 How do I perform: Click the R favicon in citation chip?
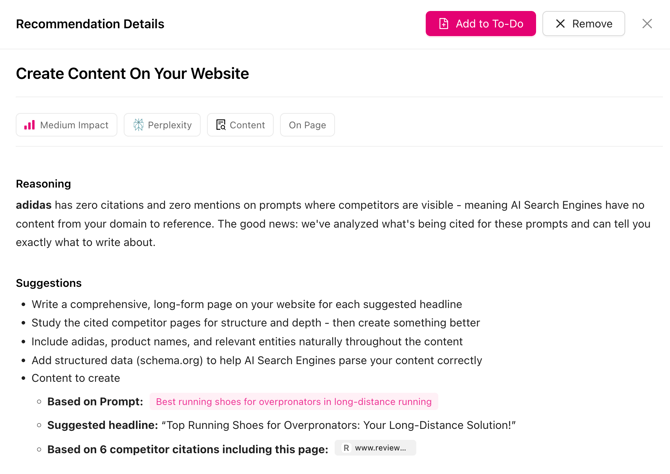pos(346,448)
